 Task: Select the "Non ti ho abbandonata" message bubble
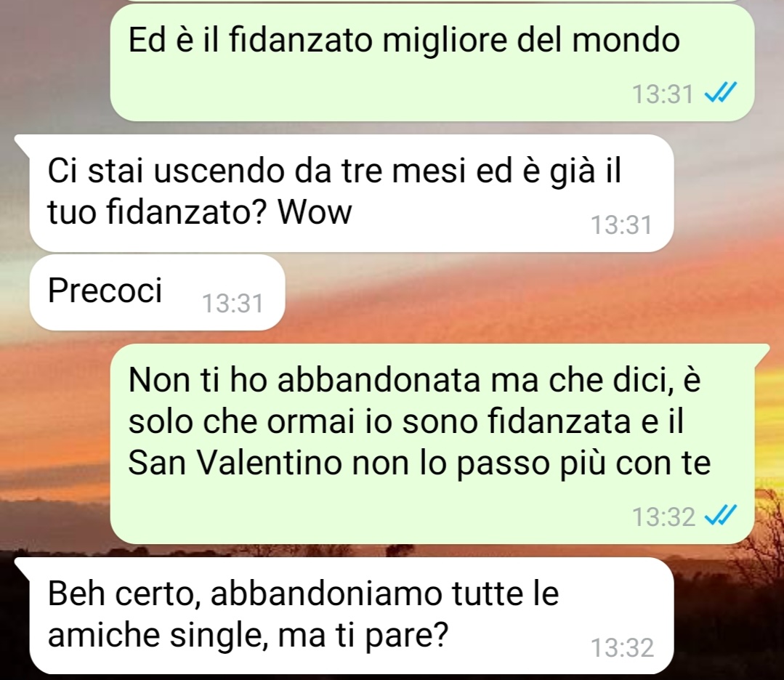pyautogui.click(x=432, y=444)
